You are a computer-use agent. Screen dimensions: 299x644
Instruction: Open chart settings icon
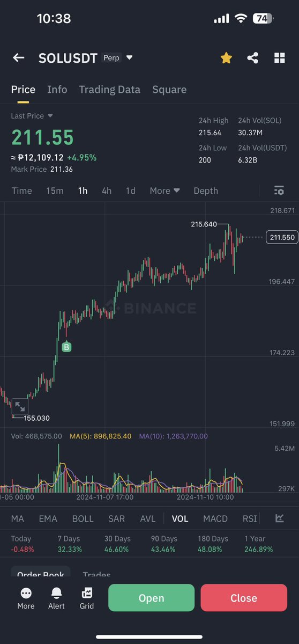point(279,191)
